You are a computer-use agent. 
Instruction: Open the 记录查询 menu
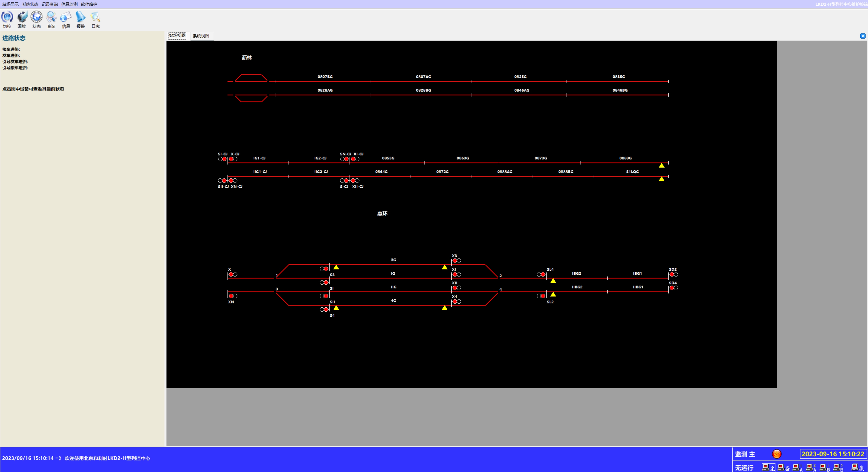[x=50, y=4]
